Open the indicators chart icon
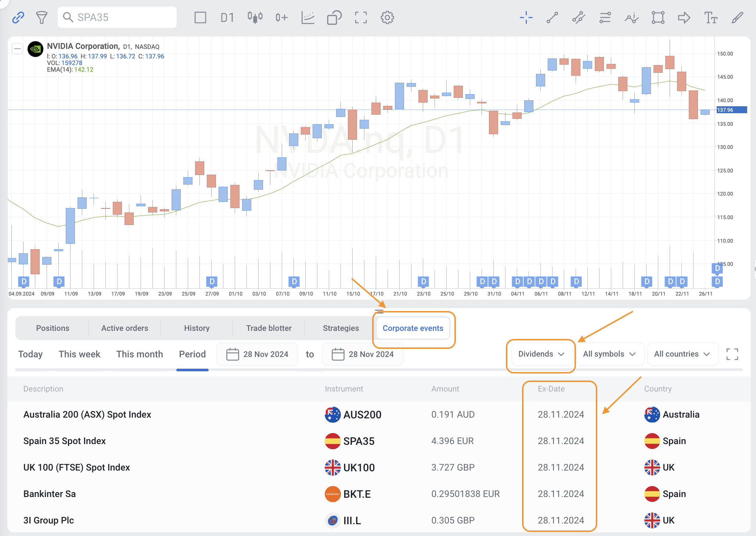 pos(308,17)
